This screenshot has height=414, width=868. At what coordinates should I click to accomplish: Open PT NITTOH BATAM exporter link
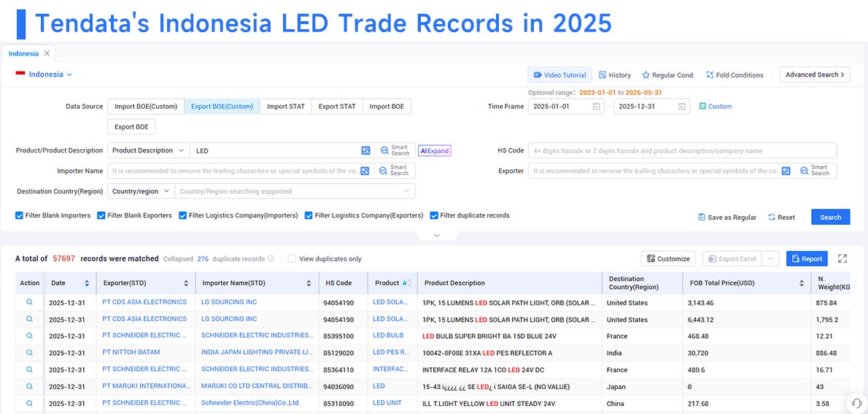coord(131,353)
